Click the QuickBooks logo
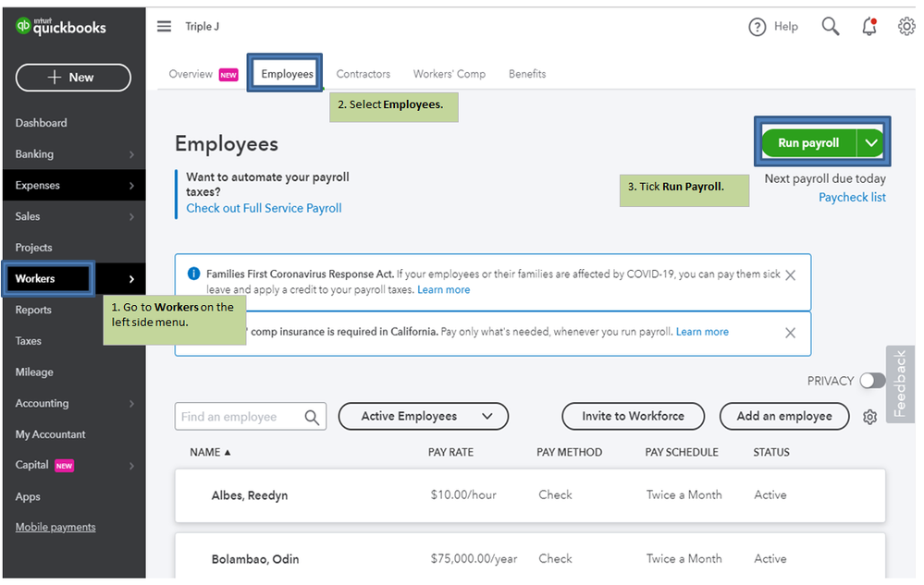Viewport: 924px width, 585px height. click(x=61, y=26)
